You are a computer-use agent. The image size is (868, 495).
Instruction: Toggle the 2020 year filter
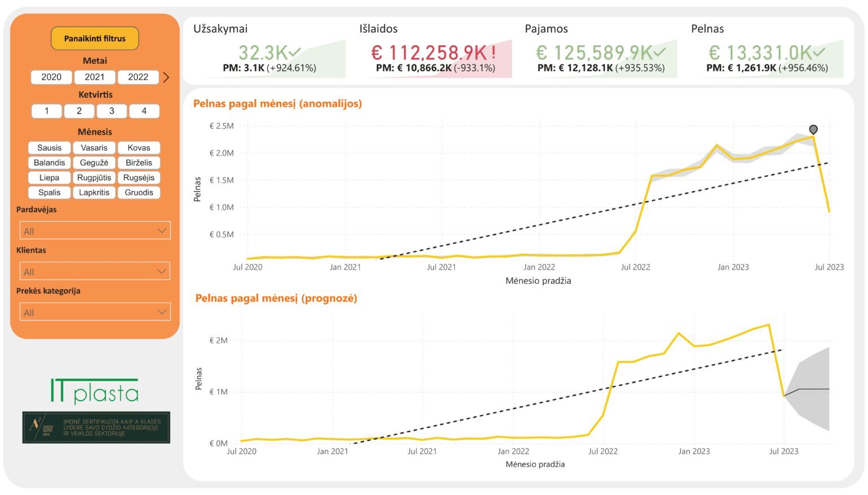[51, 77]
